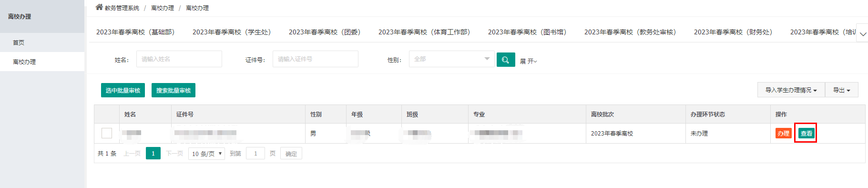The width and height of the screenshot is (868, 188).
Task: Click the orange 办理 button
Action: 784,133
